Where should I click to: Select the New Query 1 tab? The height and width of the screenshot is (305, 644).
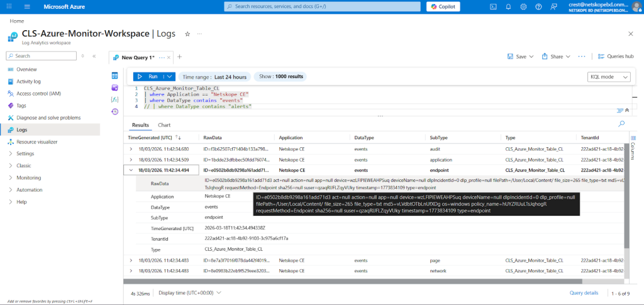click(x=138, y=57)
